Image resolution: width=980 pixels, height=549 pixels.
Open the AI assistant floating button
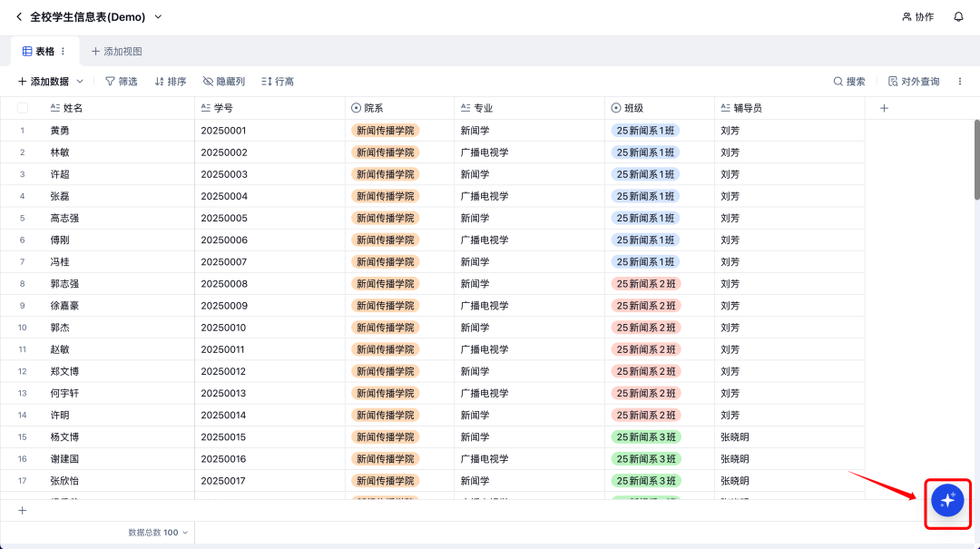coord(947,500)
